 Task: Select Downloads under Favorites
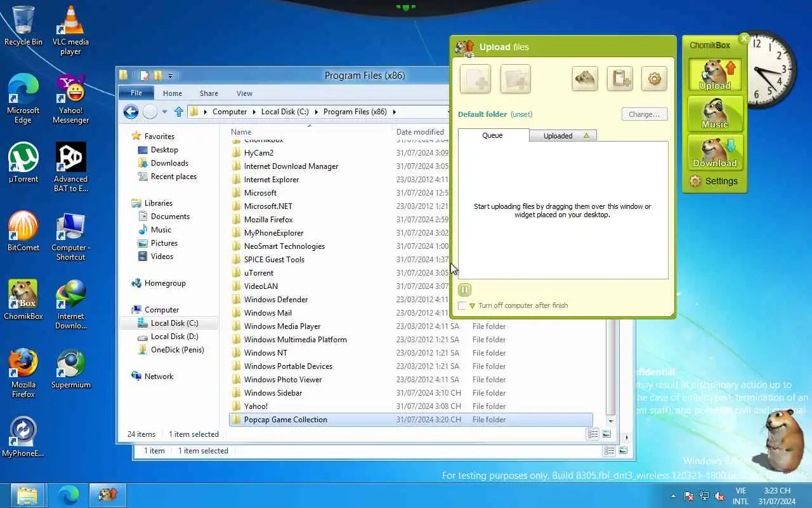pyautogui.click(x=169, y=163)
